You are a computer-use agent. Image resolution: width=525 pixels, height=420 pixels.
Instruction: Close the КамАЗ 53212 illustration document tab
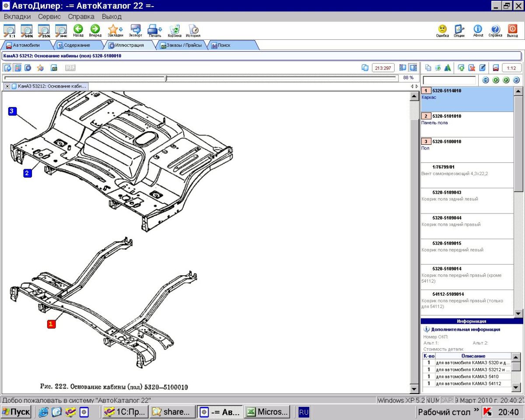coord(7,86)
